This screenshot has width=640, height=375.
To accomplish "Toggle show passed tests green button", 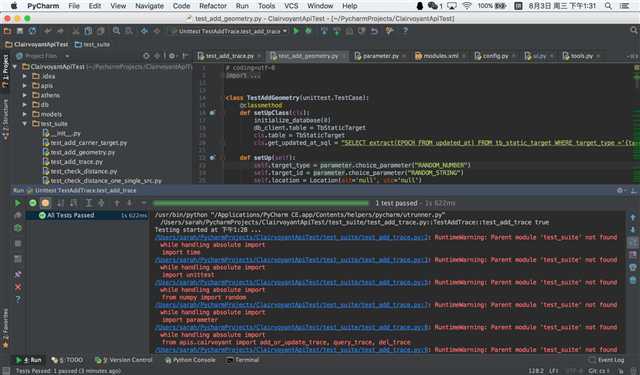I will click(33, 203).
